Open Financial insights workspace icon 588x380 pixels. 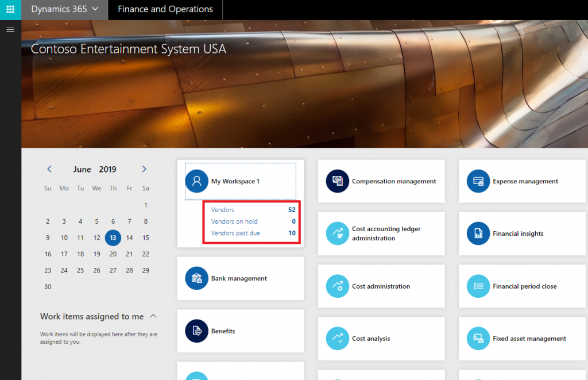pyautogui.click(x=478, y=233)
